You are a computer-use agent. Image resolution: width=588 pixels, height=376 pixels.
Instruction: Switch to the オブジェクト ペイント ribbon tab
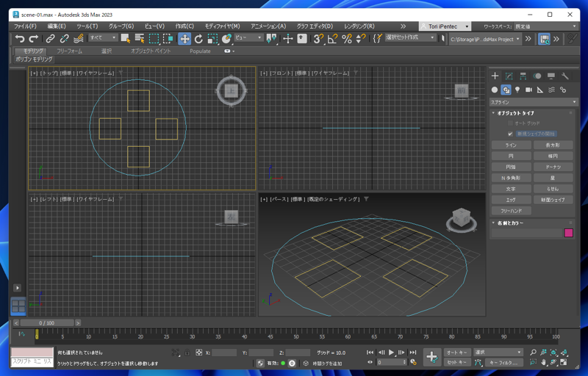(x=151, y=51)
